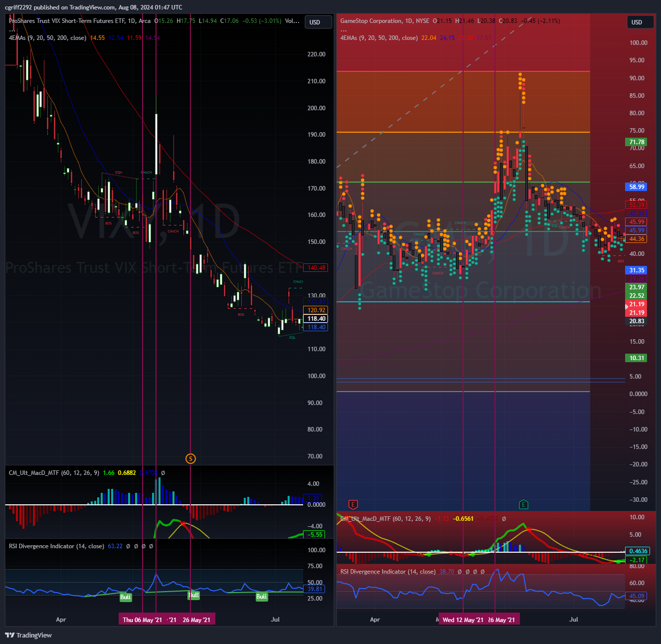Click the Wed 12 May '21 date label
This screenshot has height=644, width=661.
[x=463, y=620]
